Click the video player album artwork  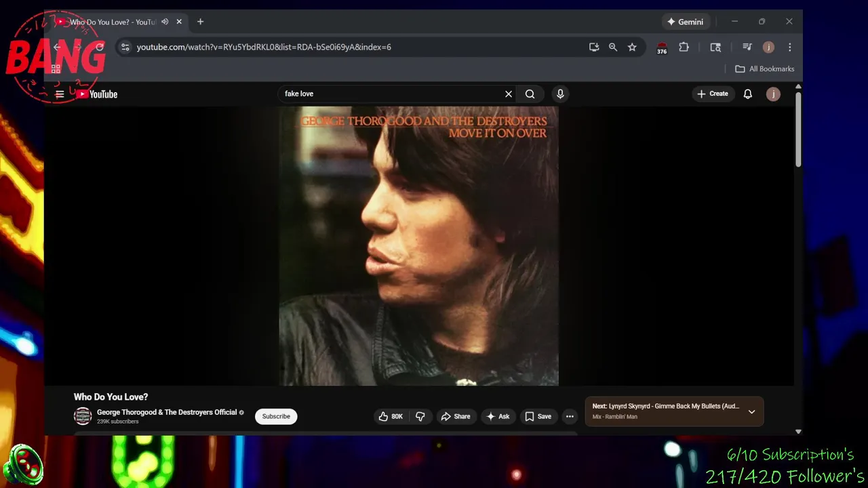pyautogui.click(x=419, y=246)
